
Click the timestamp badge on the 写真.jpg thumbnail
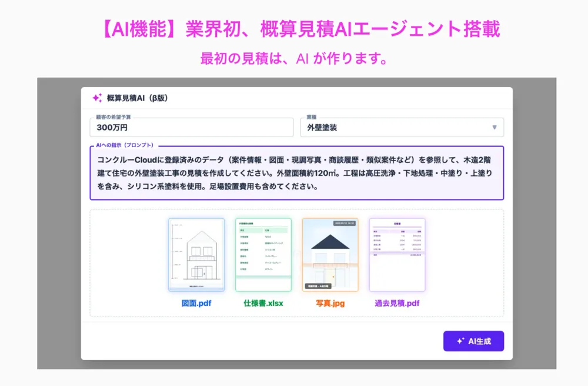click(x=345, y=223)
